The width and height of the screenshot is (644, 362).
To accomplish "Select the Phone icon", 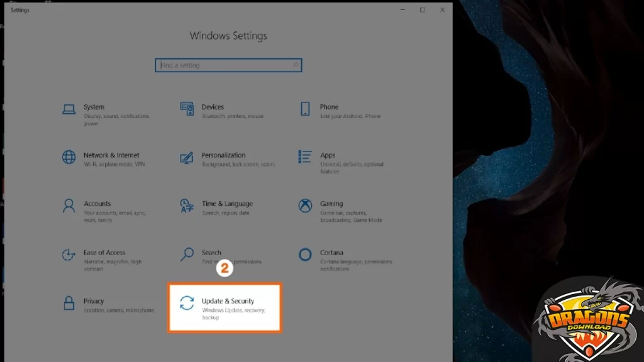I will [305, 109].
